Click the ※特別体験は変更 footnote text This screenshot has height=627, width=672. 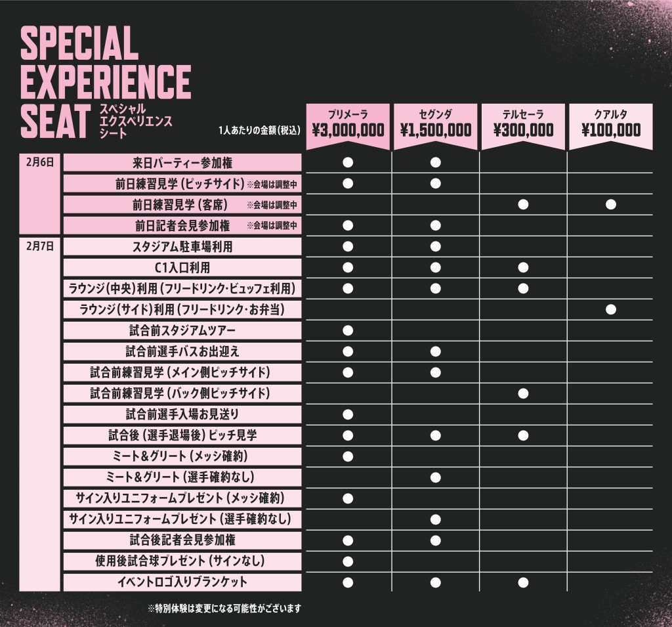tap(224, 608)
